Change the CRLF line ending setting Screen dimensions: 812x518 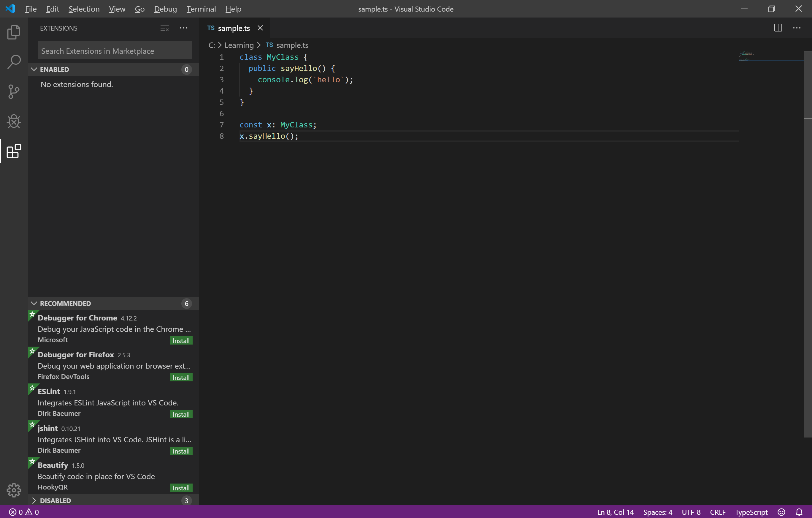pos(718,512)
